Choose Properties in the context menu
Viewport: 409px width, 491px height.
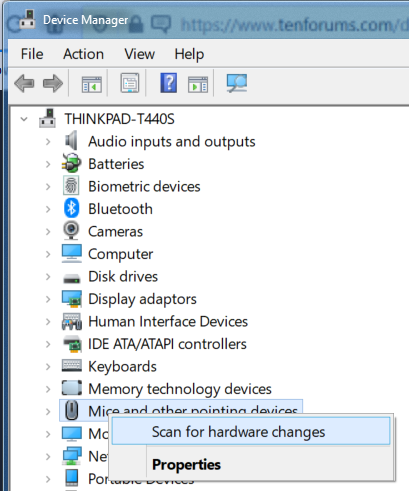[186, 464]
